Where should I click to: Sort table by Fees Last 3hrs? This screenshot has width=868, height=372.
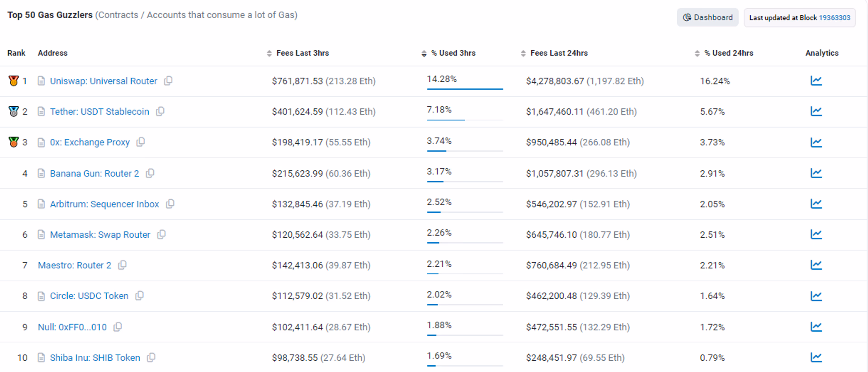coord(298,53)
